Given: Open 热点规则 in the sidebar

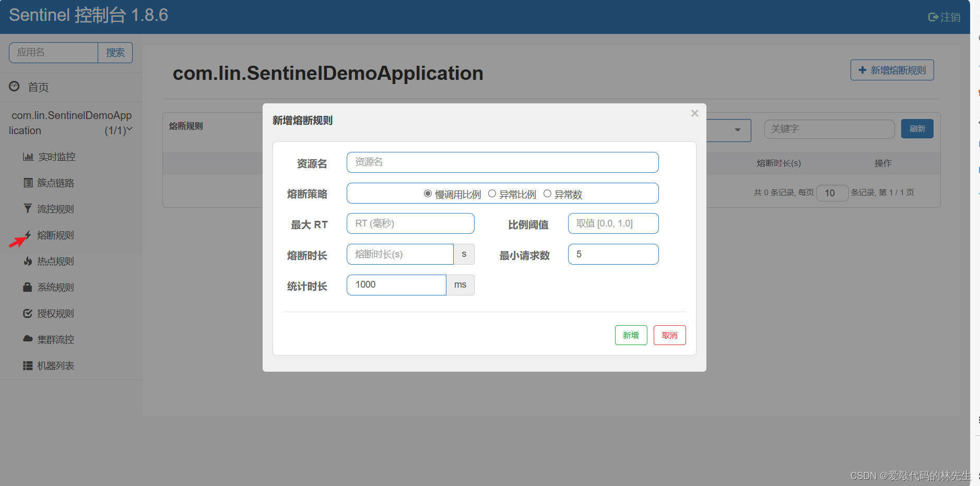Looking at the screenshot, I should pyautogui.click(x=56, y=261).
